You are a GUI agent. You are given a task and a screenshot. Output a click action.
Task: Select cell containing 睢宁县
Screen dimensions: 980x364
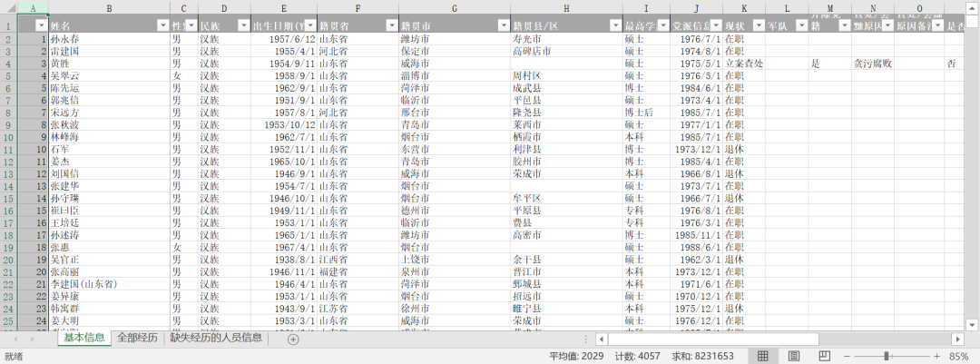(x=566, y=309)
